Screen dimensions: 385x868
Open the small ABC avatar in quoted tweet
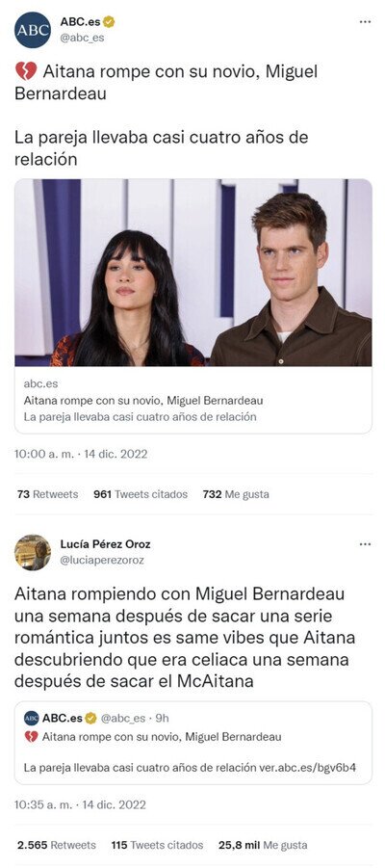(32, 719)
